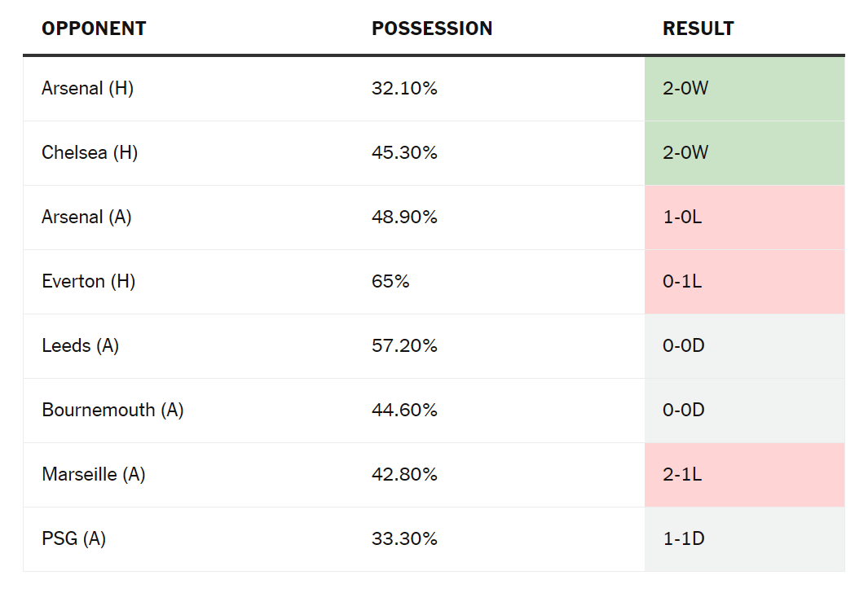Click the 32.10% possession value
This screenshot has width=868, height=593.
(404, 88)
